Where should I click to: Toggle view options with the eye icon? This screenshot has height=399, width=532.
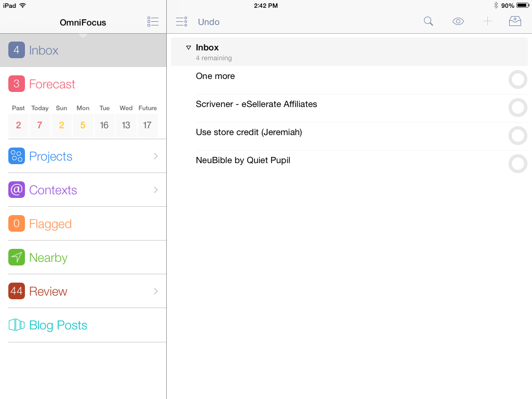pyautogui.click(x=458, y=21)
